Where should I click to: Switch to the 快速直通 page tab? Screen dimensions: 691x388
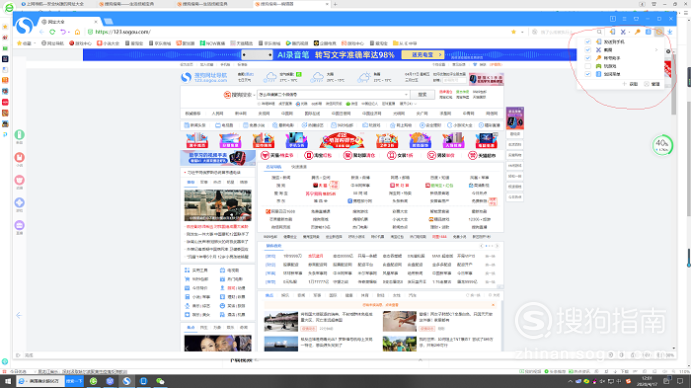click(x=299, y=167)
